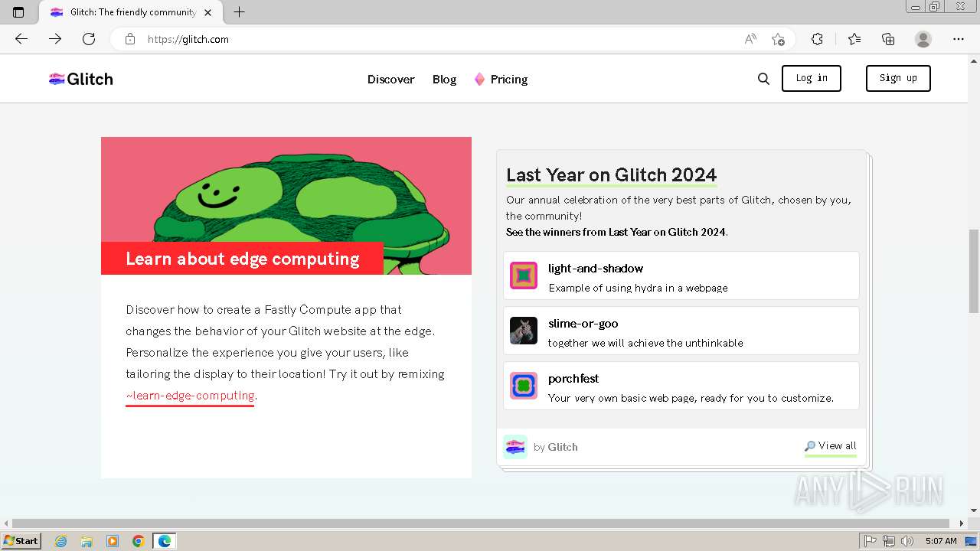Click the Glitch team avatar
Screen dimensions: 980x551
pos(515,447)
